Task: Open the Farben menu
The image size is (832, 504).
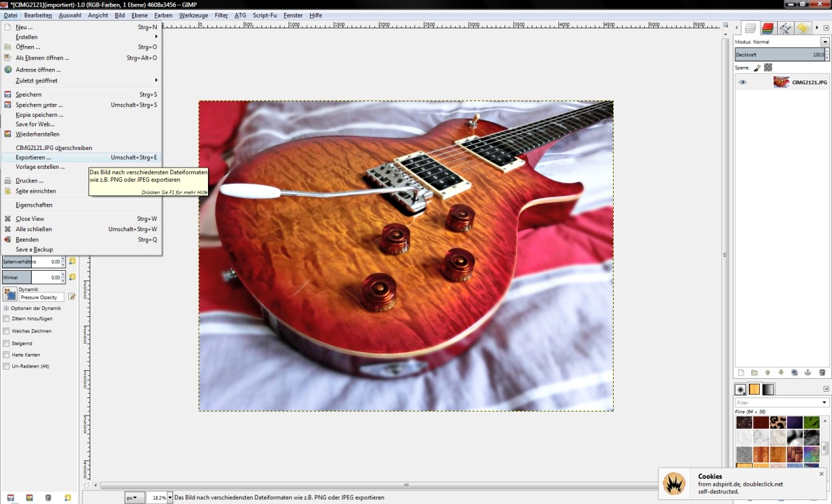Action: point(163,15)
